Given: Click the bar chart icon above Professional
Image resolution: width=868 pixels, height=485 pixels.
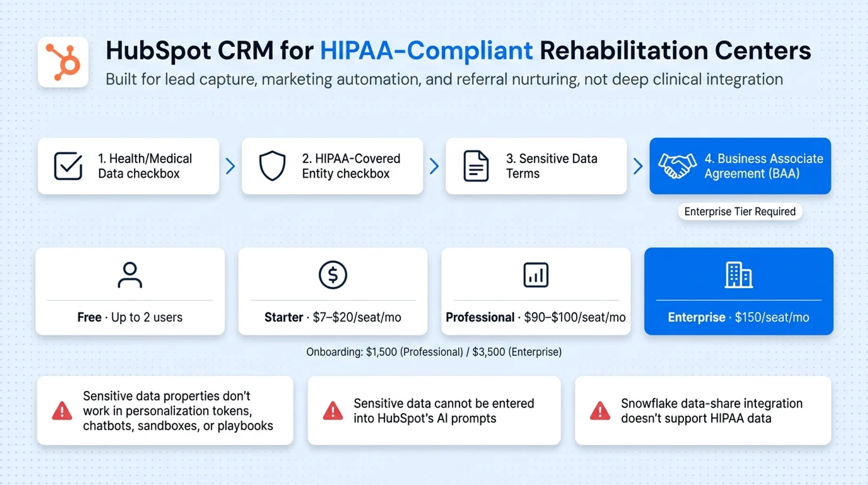Looking at the screenshot, I should (x=536, y=275).
